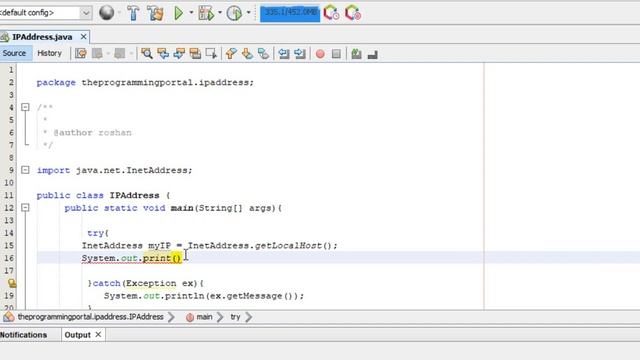Click the Build Project hammer icon

tap(133, 13)
